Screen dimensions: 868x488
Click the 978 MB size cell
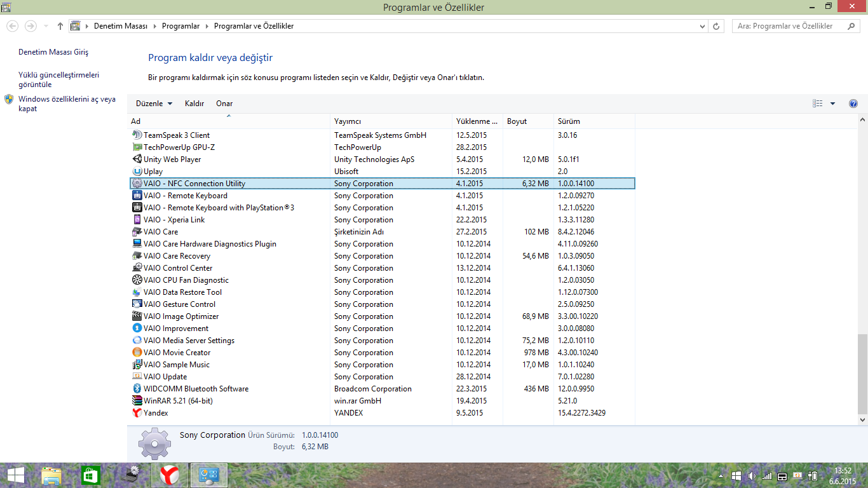535,353
